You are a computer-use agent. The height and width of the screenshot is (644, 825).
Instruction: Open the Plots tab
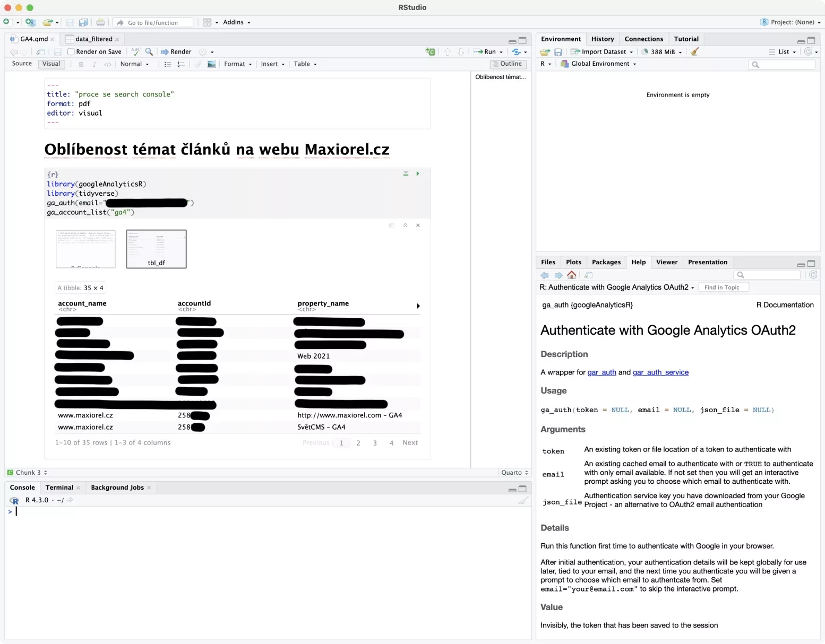tap(573, 262)
